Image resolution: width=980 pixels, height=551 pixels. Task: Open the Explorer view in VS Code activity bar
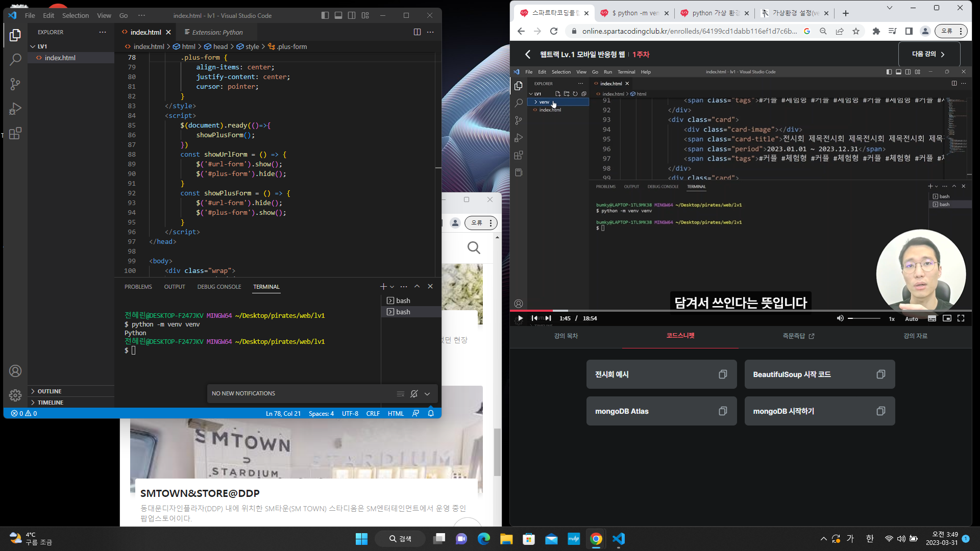15,35
